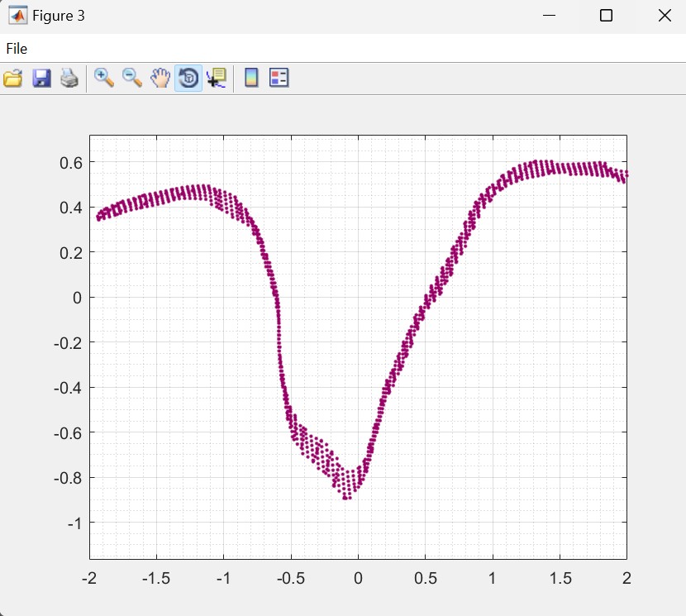Toggle the Insert Colorbar button

coord(251,79)
